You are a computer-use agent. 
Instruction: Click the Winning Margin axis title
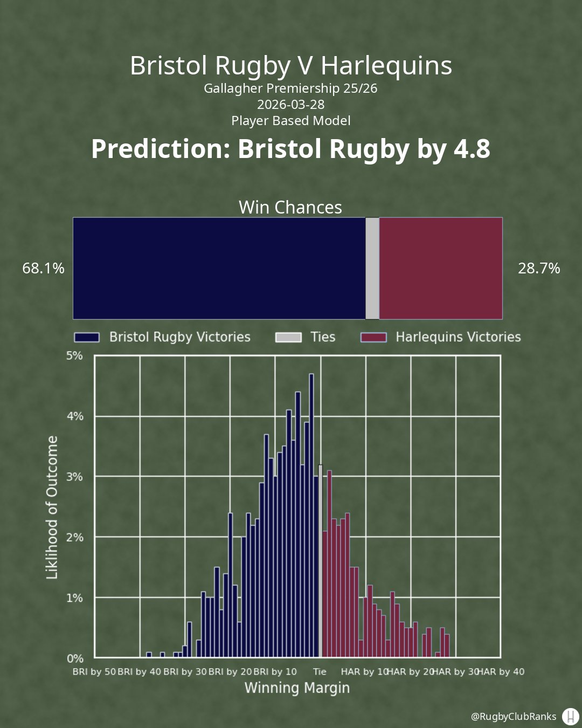[x=297, y=688]
